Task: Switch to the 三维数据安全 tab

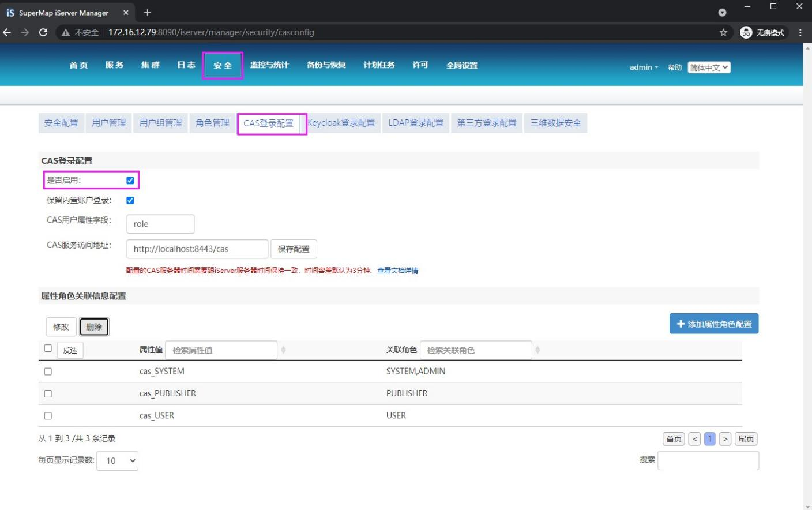Action: pyautogui.click(x=556, y=123)
